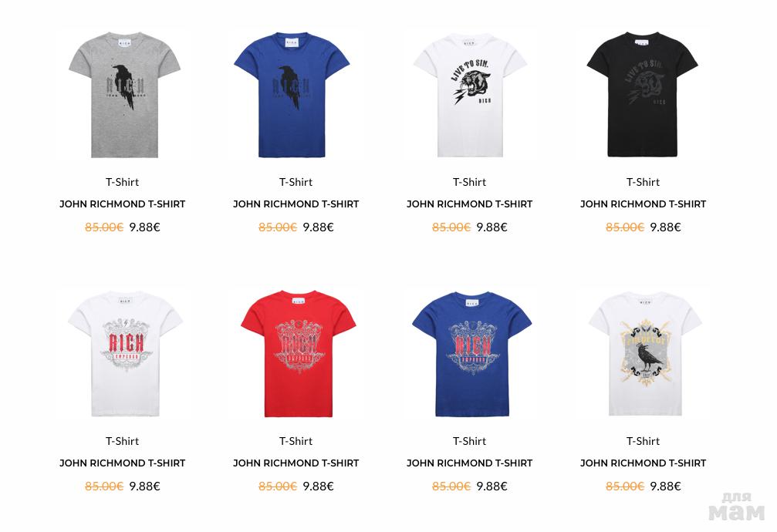Click the для мам watermark logo
Image resolution: width=777 pixels, height=532 pixels.
(737, 507)
